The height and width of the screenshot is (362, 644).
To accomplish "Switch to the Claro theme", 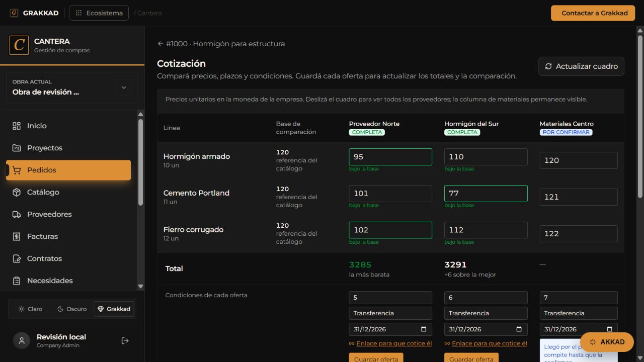I will 30,309.
